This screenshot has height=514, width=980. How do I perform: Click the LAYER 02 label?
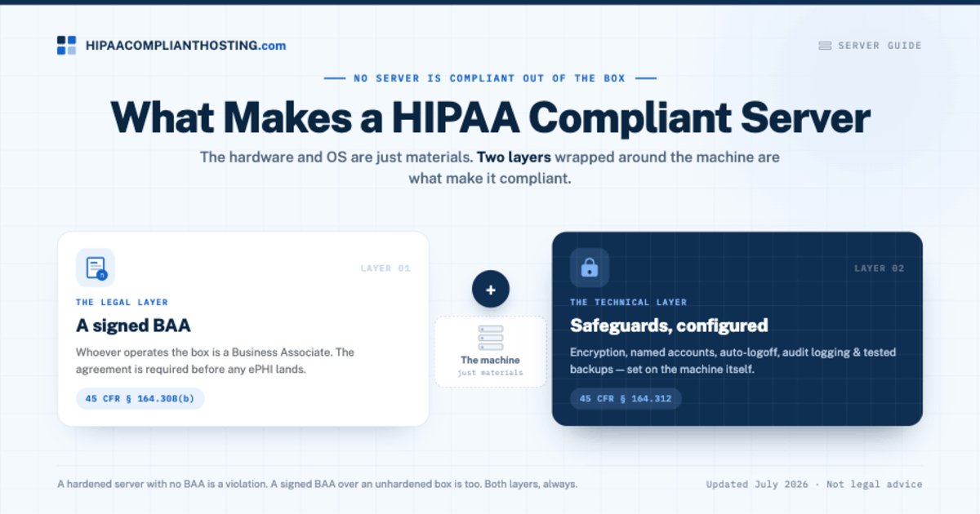880,268
